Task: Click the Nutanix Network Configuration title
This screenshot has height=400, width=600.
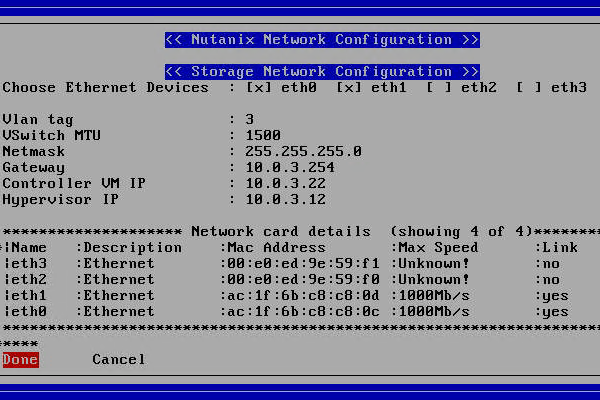Action: click(322, 40)
